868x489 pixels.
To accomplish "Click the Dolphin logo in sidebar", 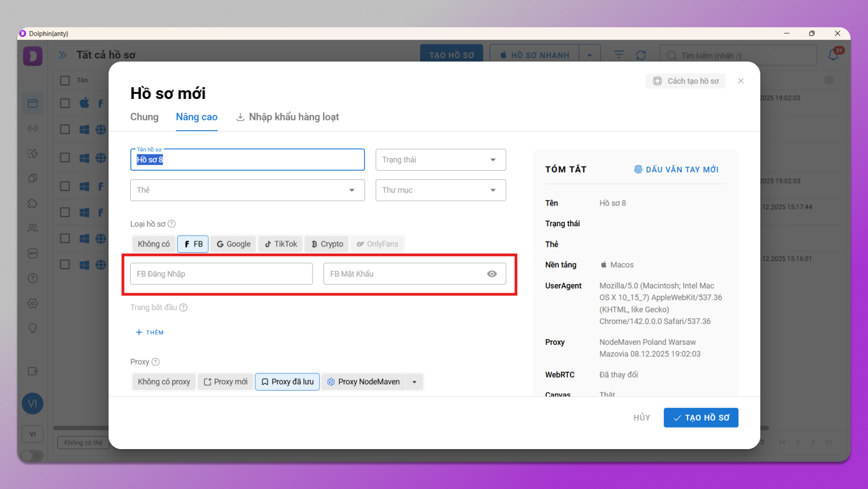I will tap(33, 56).
